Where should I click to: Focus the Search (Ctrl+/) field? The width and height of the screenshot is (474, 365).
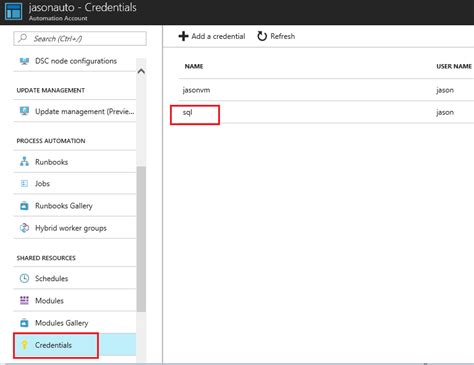pos(80,38)
